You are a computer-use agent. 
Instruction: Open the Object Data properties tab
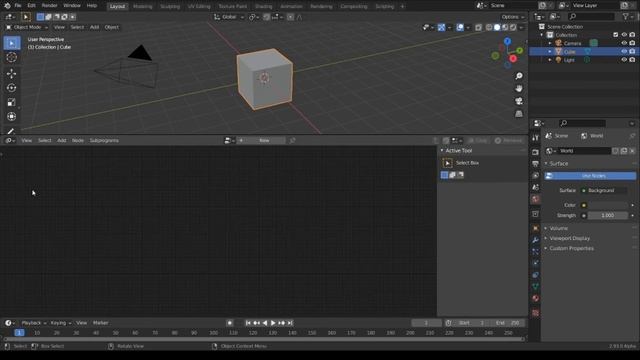[536, 287]
